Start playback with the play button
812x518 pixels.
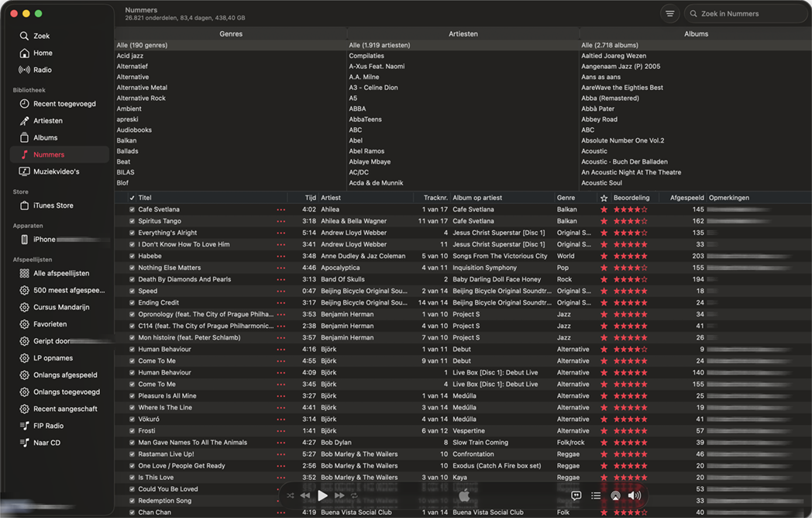click(322, 496)
